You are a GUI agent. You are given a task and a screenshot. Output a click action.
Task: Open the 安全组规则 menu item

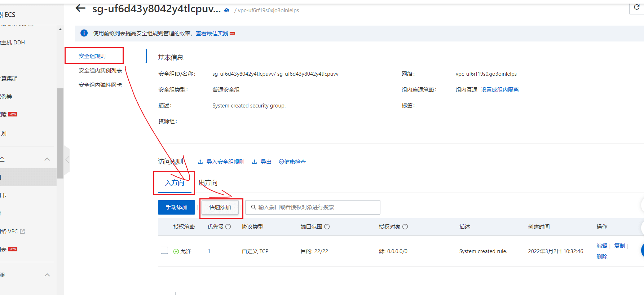click(92, 56)
